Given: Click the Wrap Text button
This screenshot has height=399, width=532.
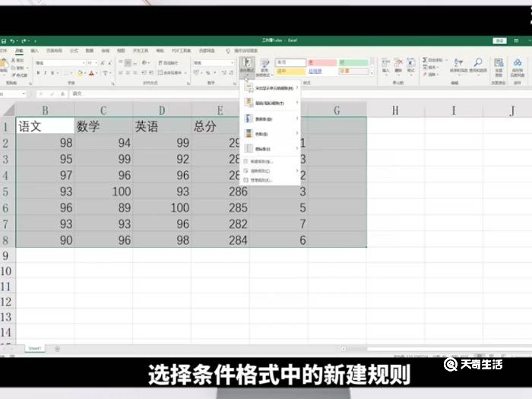Looking at the screenshot, I should point(168,63).
